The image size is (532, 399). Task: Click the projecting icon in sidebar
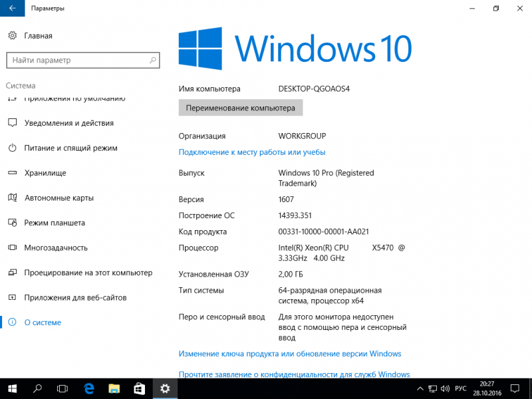click(12, 273)
